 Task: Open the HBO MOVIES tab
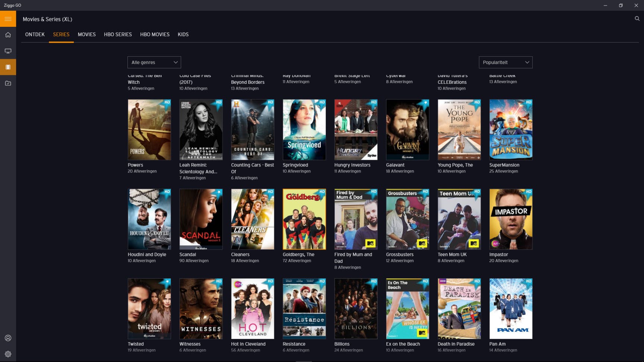(x=155, y=35)
